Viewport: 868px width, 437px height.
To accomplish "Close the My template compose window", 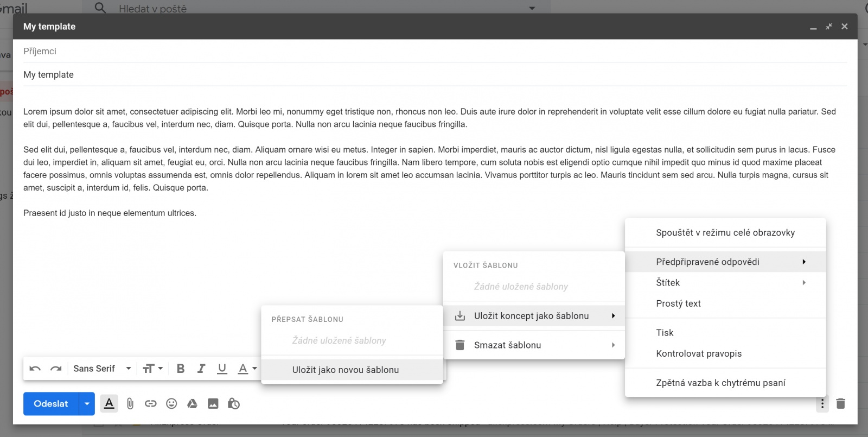I will (845, 26).
